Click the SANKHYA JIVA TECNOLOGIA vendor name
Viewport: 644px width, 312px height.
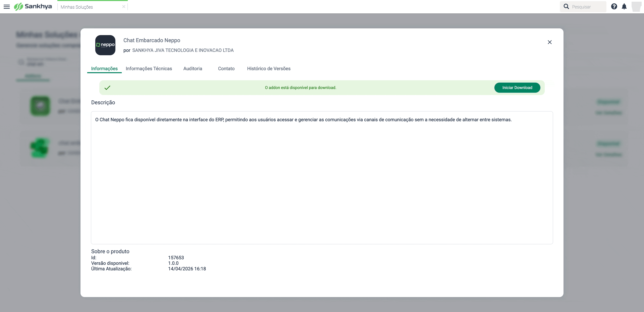tap(183, 50)
